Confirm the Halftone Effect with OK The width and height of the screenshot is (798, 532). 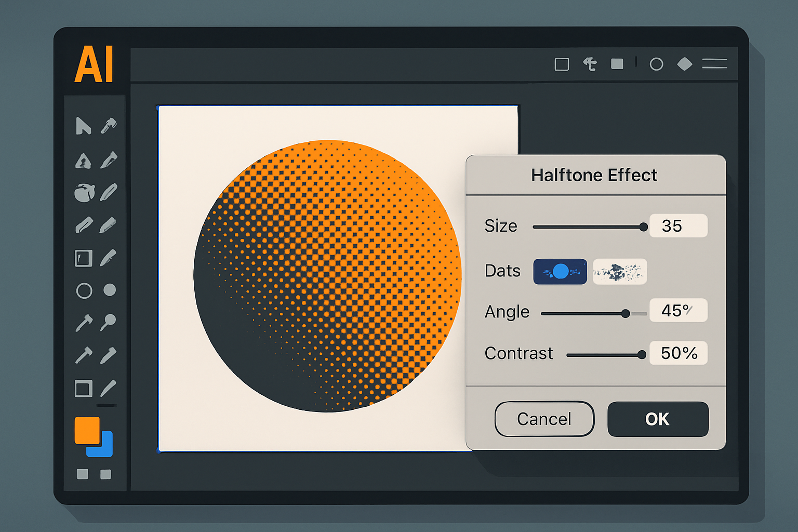(x=658, y=419)
